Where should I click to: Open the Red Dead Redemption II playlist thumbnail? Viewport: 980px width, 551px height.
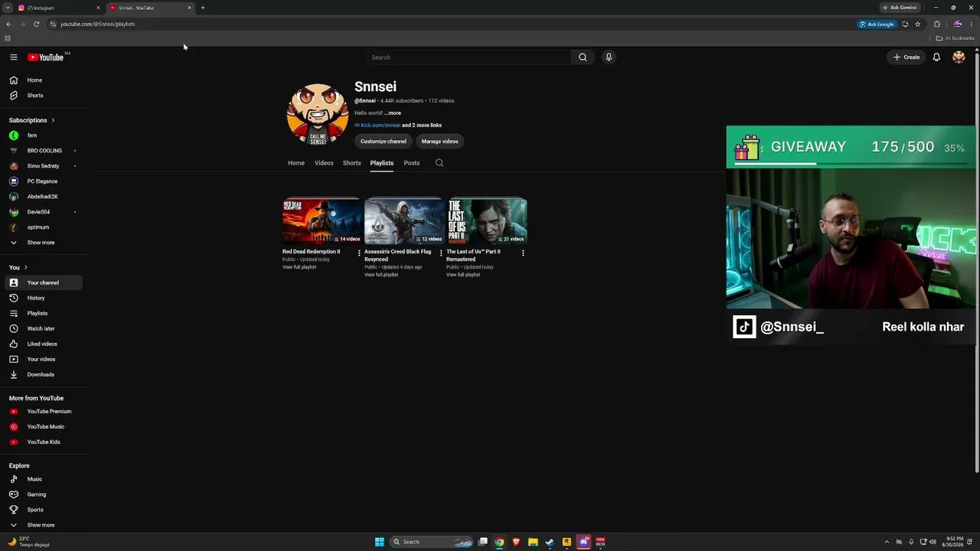pos(322,221)
